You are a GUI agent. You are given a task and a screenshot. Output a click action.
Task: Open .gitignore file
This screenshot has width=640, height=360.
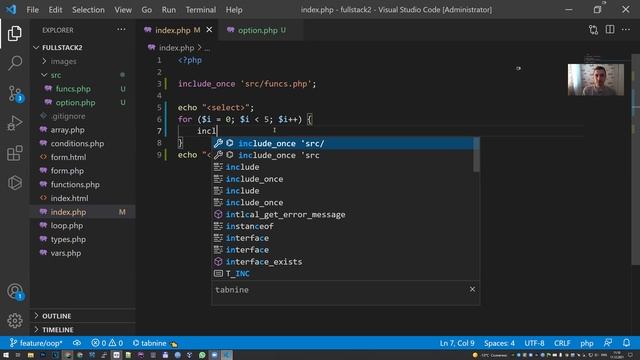click(x=83, y=116)
